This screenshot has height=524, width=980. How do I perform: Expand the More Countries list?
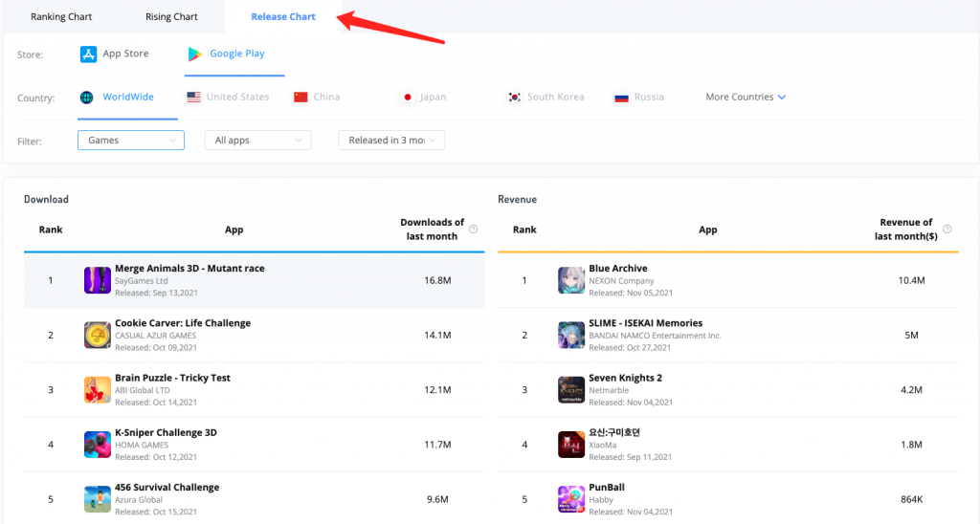pos(746,98)
